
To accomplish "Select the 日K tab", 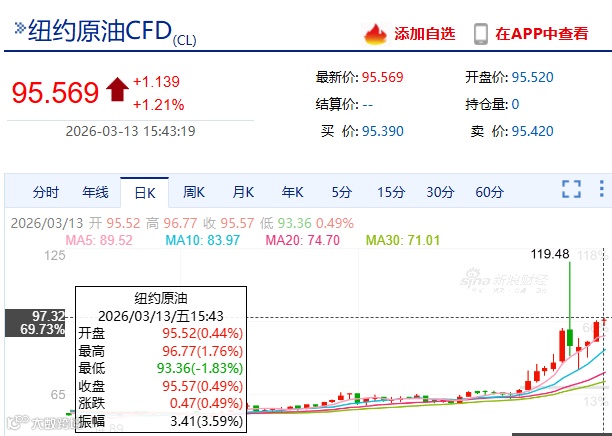I will pyautogui.click(x=145, y=193).
